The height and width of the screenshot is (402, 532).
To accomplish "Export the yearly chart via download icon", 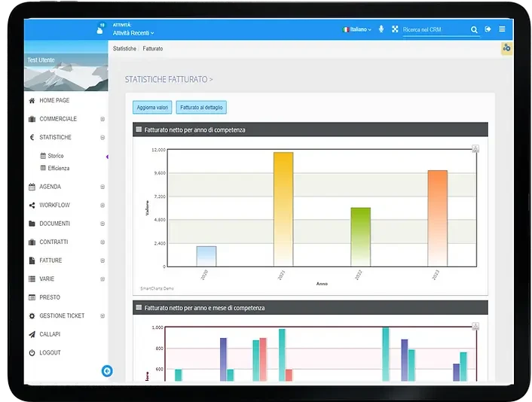I will [x=475, y=148].
